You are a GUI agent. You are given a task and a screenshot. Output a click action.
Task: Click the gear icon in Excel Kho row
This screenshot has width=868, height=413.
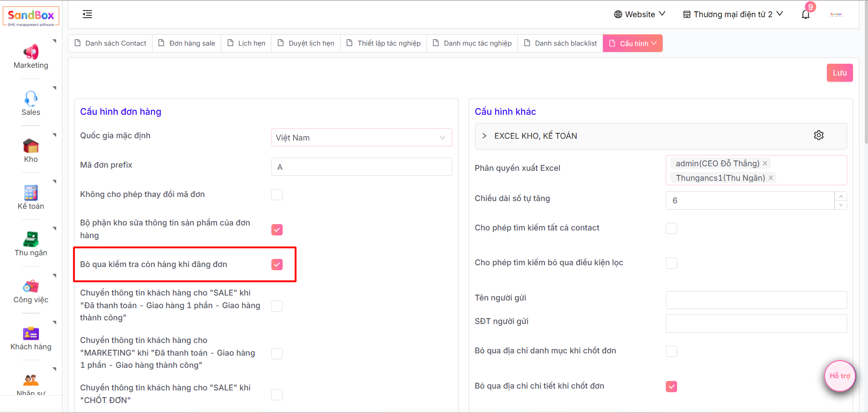819,135
